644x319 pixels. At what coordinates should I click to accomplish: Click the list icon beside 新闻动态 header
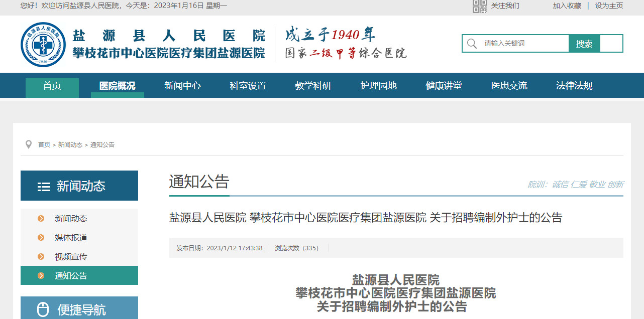(44, 187)
